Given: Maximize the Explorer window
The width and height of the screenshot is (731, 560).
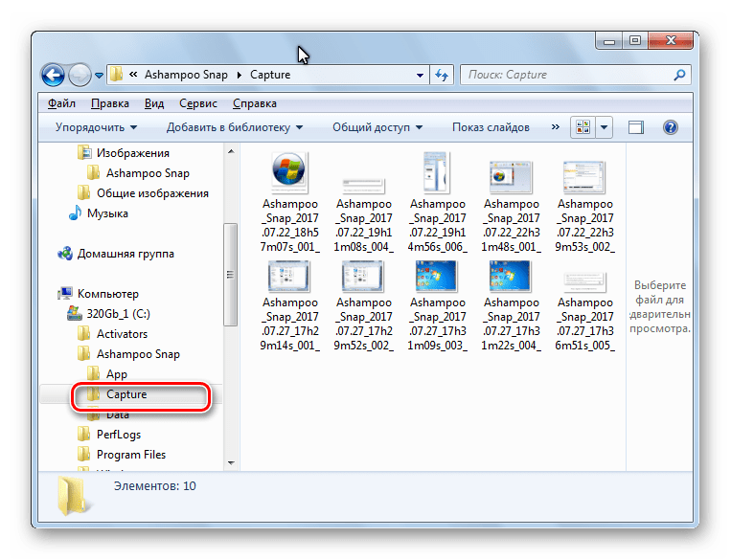Looking at the screenshot, I should point(635,41).
